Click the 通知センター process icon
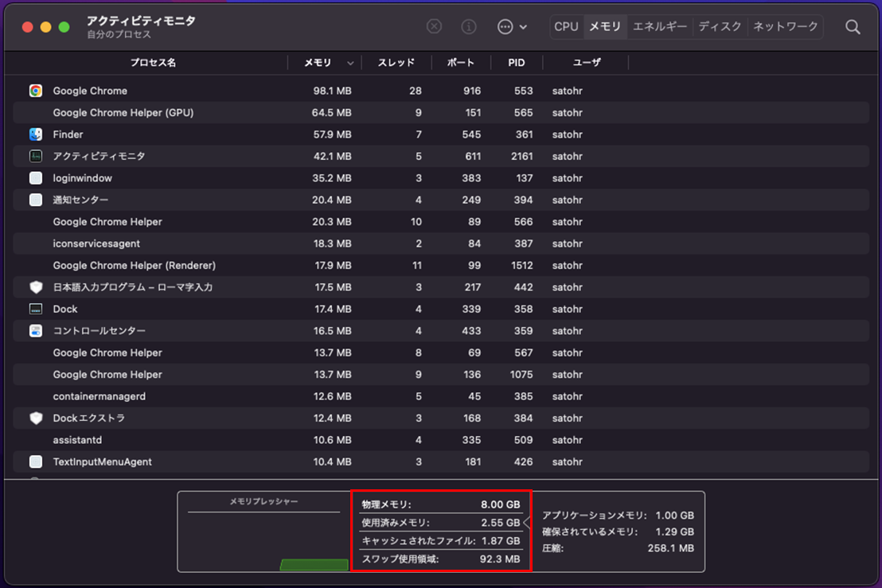882x588 pixels. [x=36, y=200]
